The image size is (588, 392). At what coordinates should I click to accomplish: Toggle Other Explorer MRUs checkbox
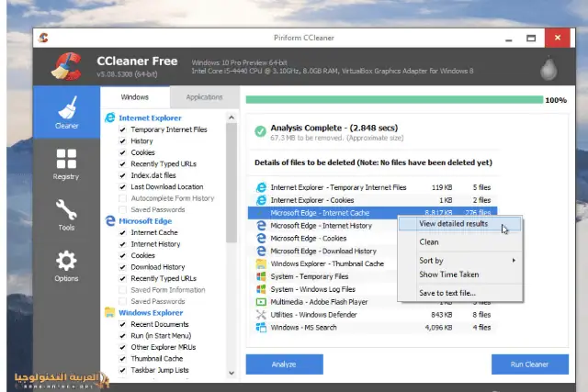pos(122,347)
